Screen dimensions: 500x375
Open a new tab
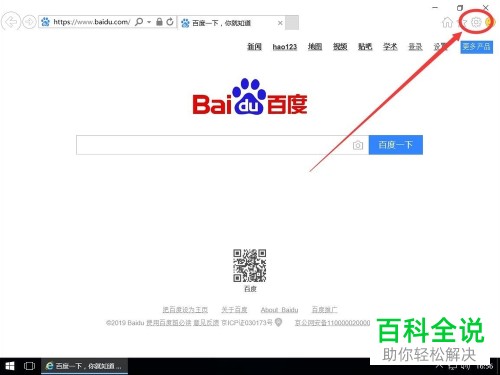coord(292,23)
